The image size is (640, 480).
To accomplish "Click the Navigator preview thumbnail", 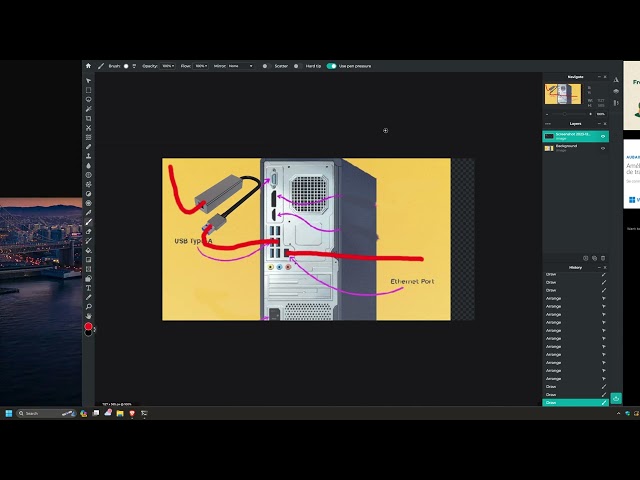I will click(562, 94).
